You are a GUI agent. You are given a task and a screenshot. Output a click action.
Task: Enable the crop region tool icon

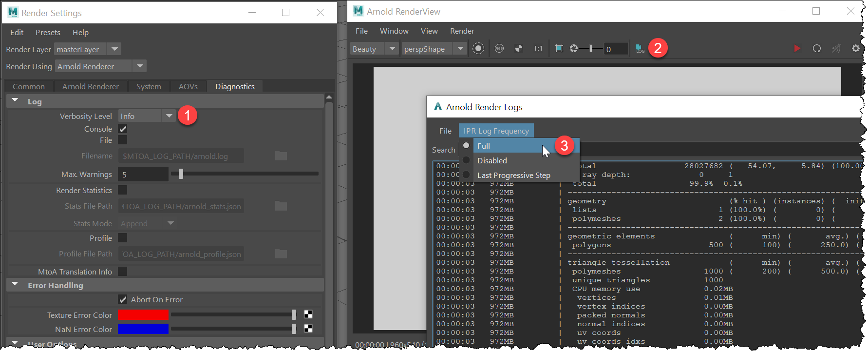click(559, 48)
